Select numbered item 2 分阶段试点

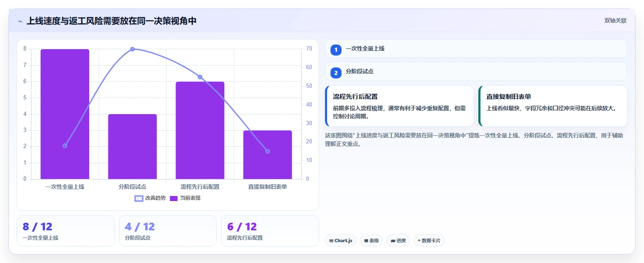[x=476, y=72]
